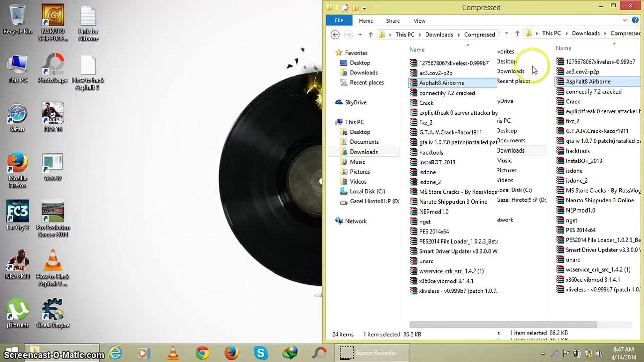644x362 pixels.
Task: Select Skype icon in taskbar
Action: click(x=261, y=353)
